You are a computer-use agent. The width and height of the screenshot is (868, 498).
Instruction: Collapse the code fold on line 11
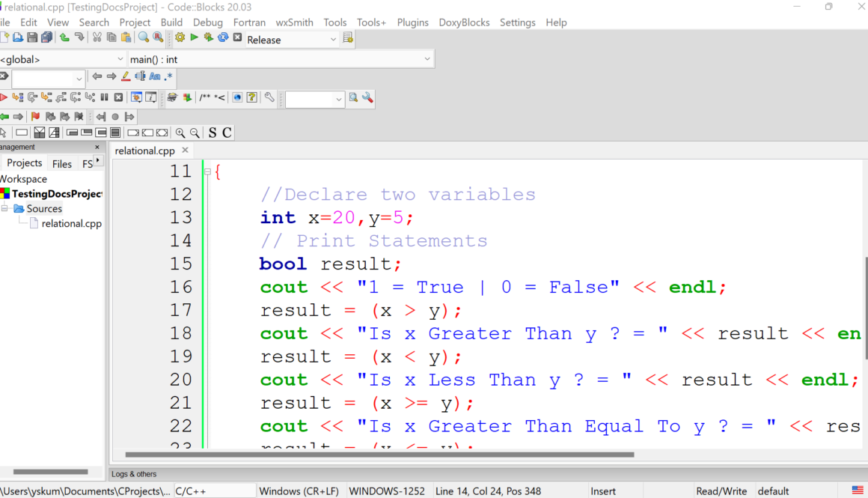[x=207, y=171]
